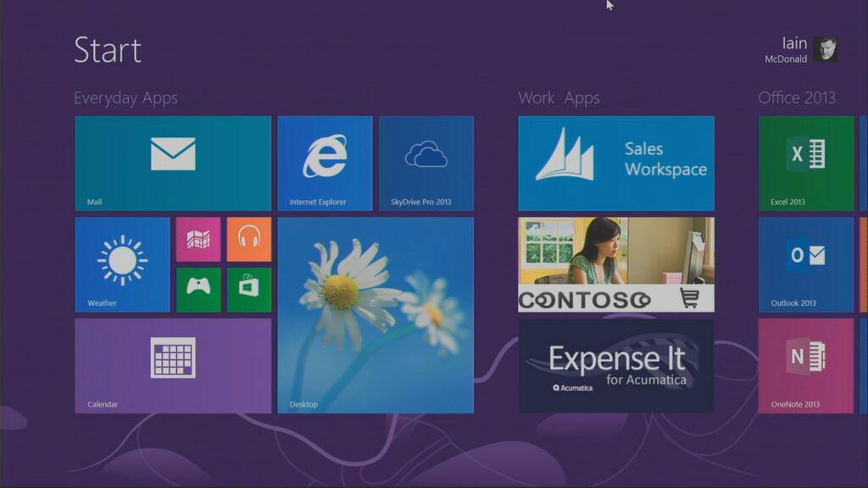Open the Contoso shopping tile
868x488 pixels.
pyautogui.click(x=616, y=264)
